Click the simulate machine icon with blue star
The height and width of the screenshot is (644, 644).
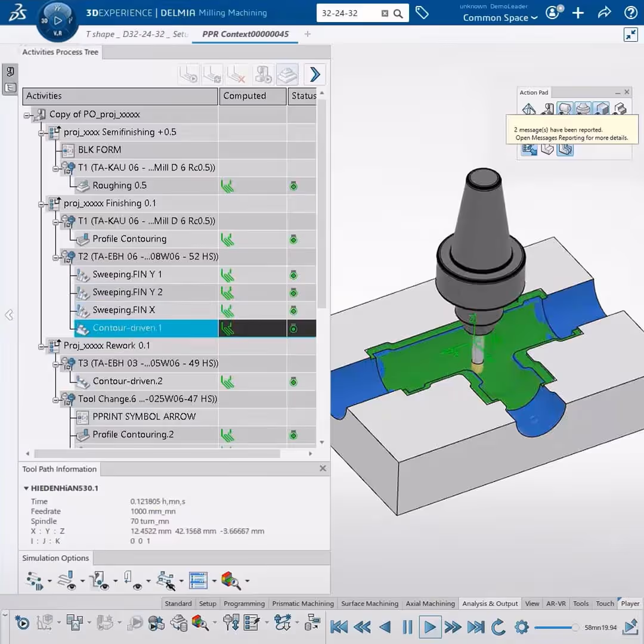pyautogui.click(x=156, y=623)
